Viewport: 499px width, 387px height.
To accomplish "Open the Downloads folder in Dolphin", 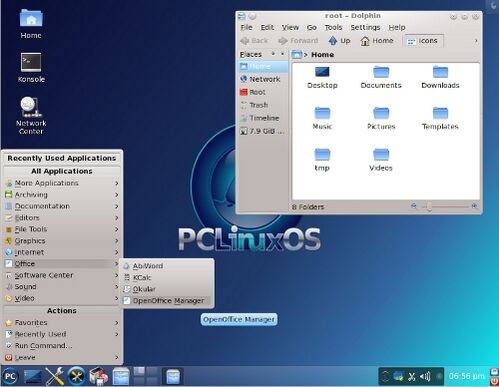I will pyautogui.click(x=440, y=77).
